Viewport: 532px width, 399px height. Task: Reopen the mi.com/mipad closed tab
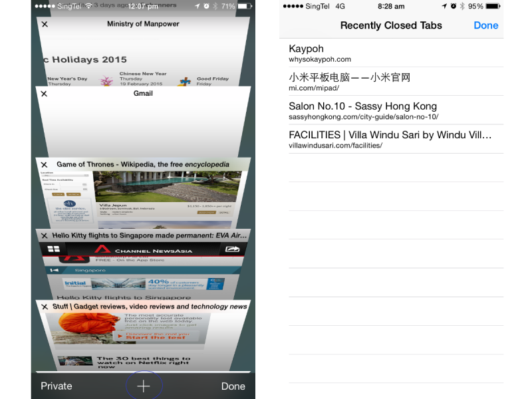(396, 81)
